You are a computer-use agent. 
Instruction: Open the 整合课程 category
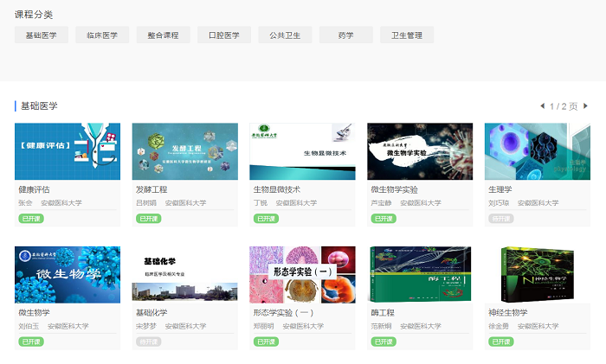[x=163, y=35]
